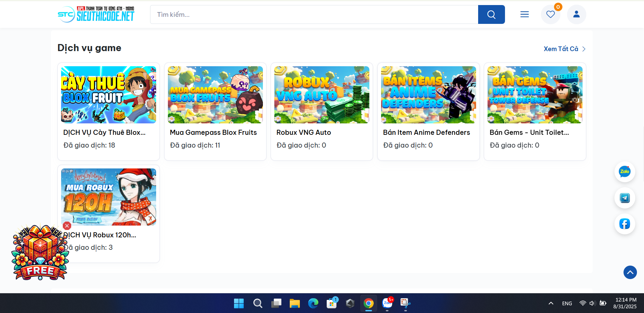Open Zalo chat floating button
The width and height of the screenshot is (644, 313).
625,171
